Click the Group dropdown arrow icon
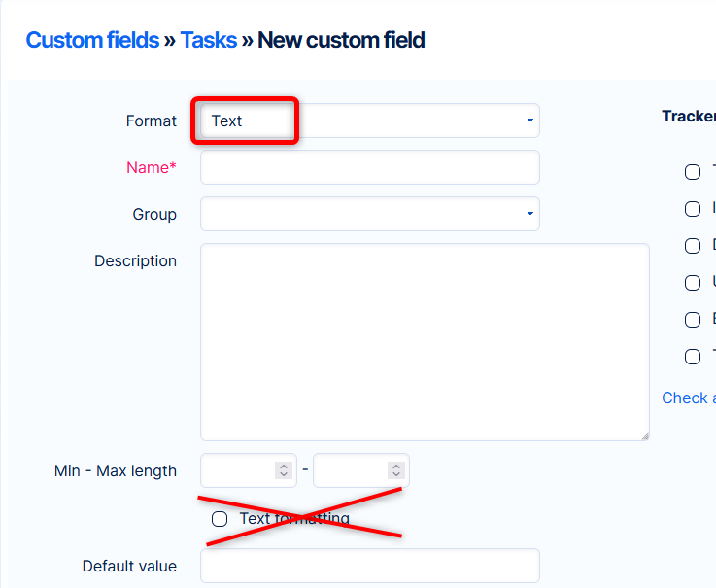The height and width of the screenshot is (588, 716). (x=529, y=214)
